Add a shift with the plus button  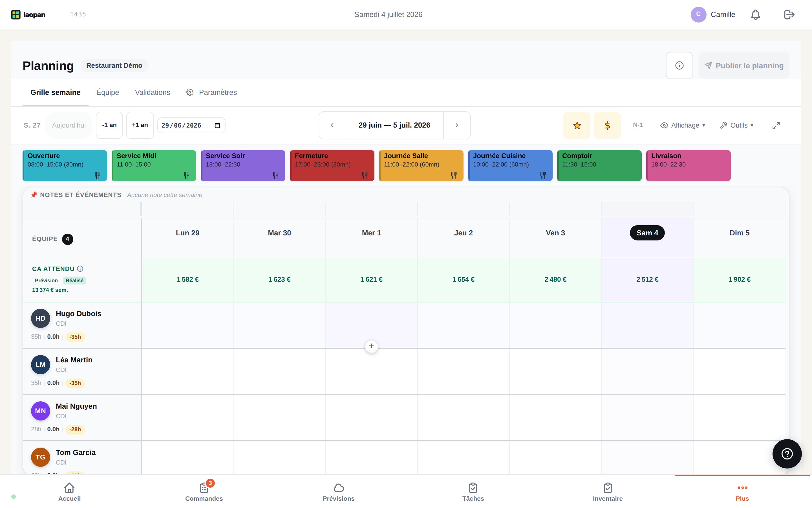coord(371,346)
